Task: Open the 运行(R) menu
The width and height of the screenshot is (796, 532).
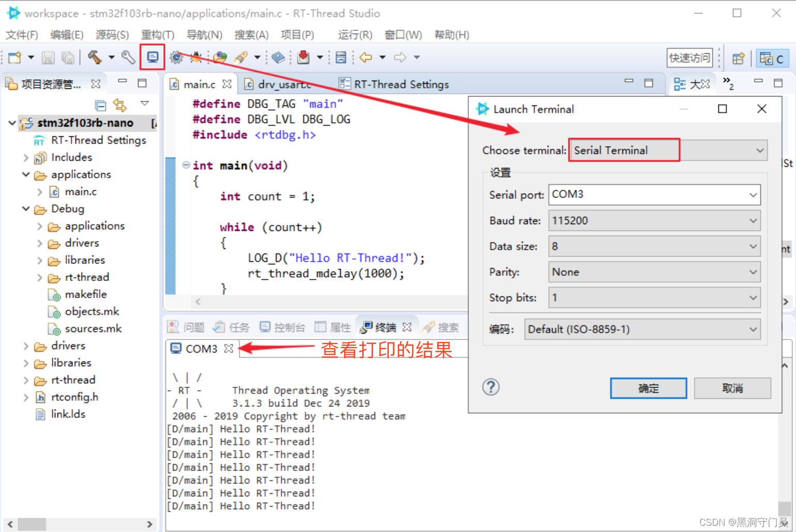Action: (x=355, y=35)
